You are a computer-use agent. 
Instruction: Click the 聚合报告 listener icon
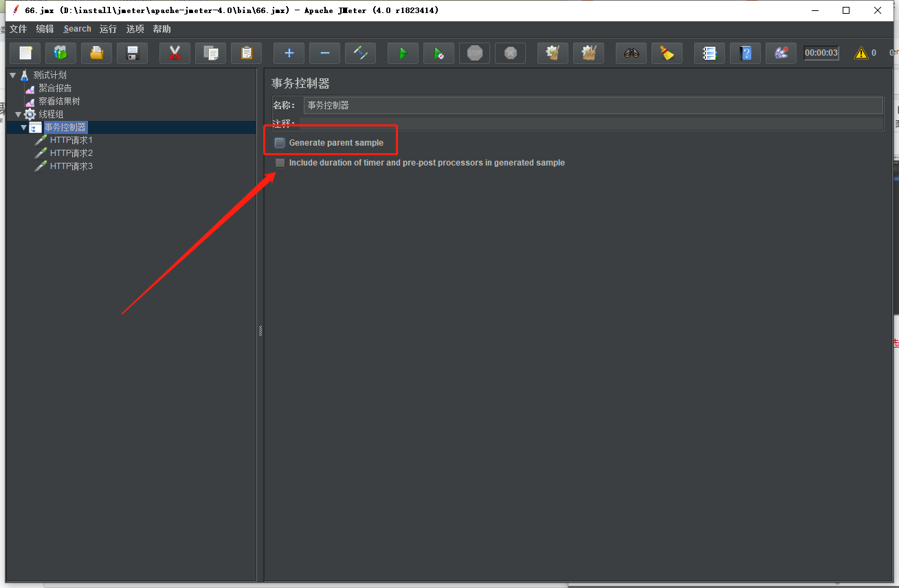tap(30, 89)
